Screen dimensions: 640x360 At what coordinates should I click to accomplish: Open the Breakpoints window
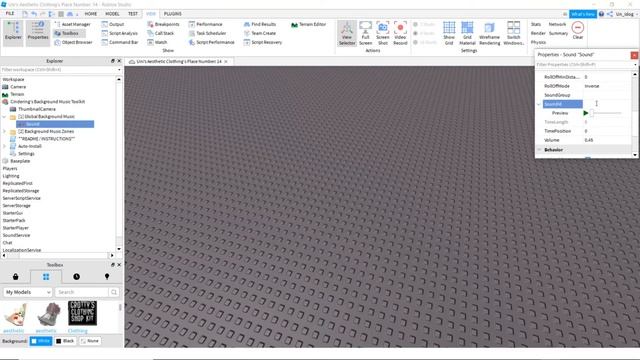163,24
